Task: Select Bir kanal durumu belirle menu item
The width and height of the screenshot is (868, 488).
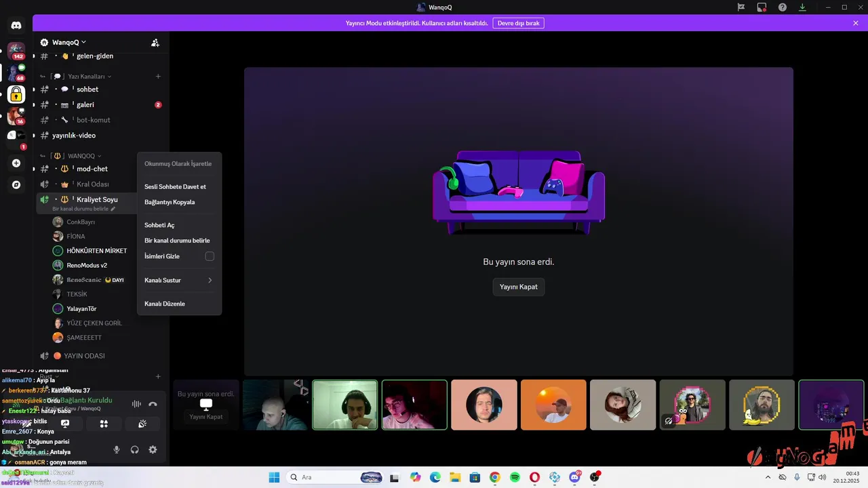Action: click(179, 241)
